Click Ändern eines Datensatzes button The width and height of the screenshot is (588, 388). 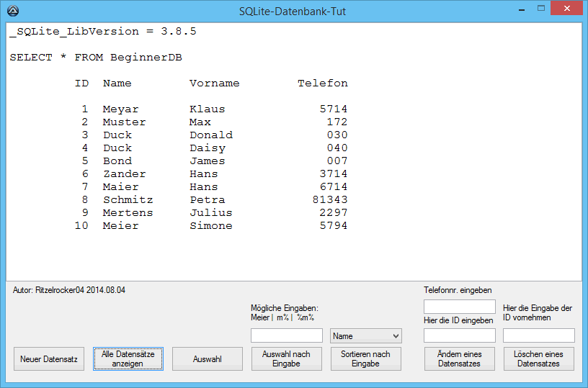coord(459,359)
